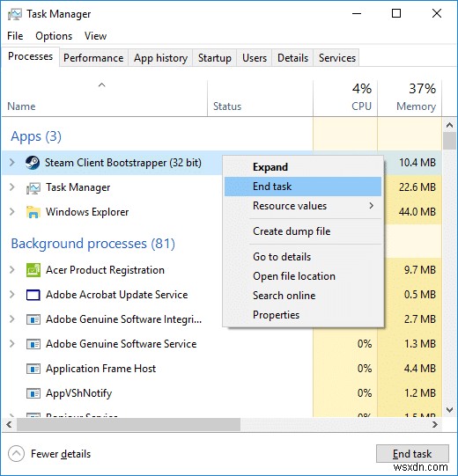Click the Adobe Genuine Software Service icon
The width and height of the screenshot is (458, 476).
(33, 344)
